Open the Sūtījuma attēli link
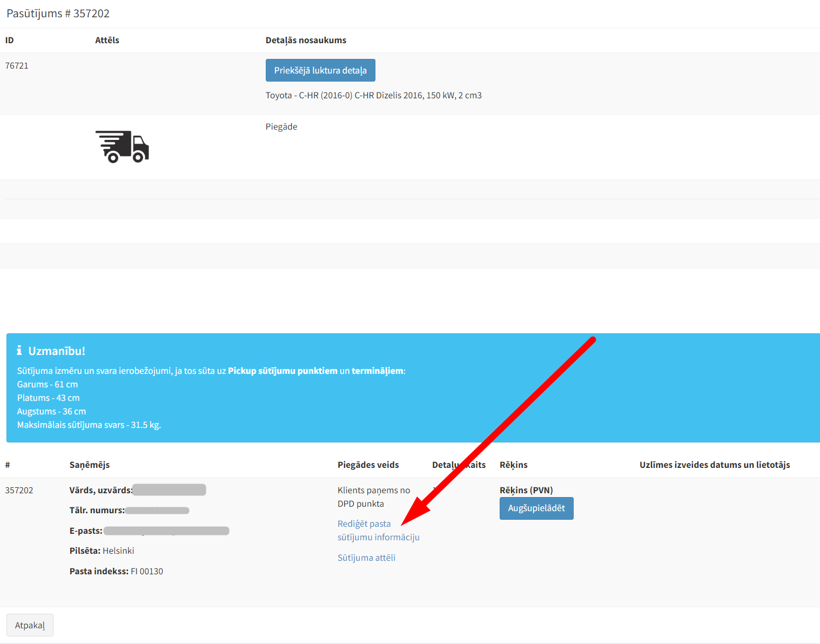Screen dimensions: 820x644 366,558
